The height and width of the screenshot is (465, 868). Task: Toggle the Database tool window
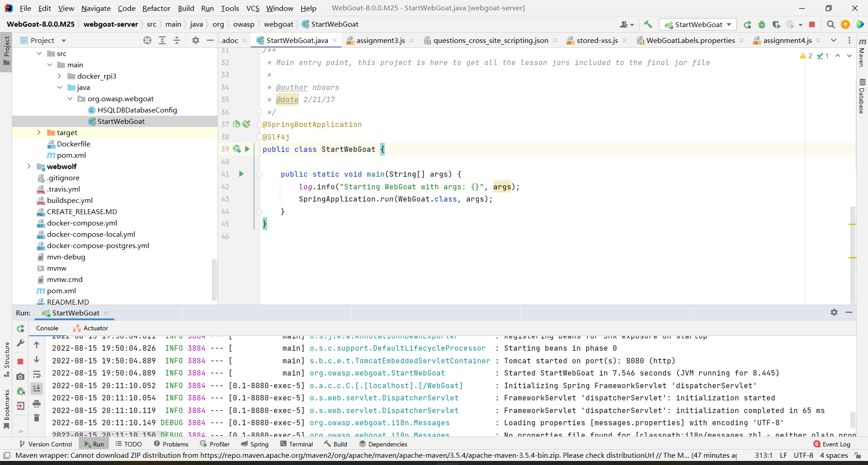click(x=862, y=96)
